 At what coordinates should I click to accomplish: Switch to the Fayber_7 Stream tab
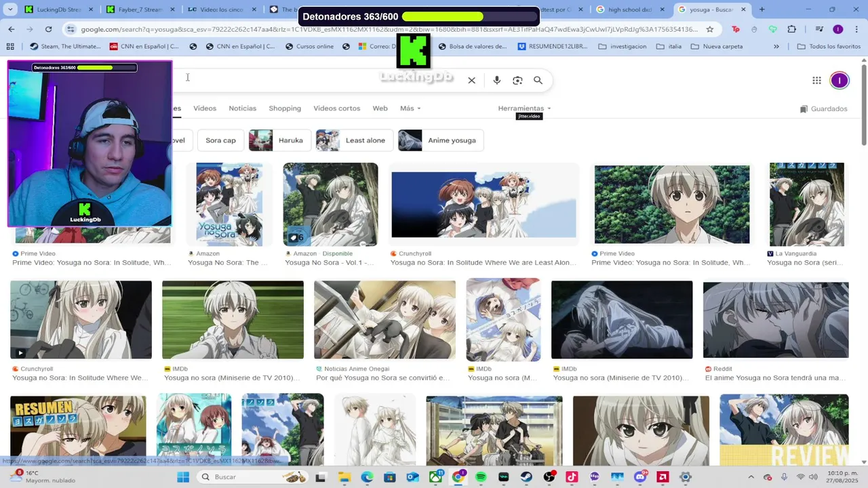tap(140, 9)
